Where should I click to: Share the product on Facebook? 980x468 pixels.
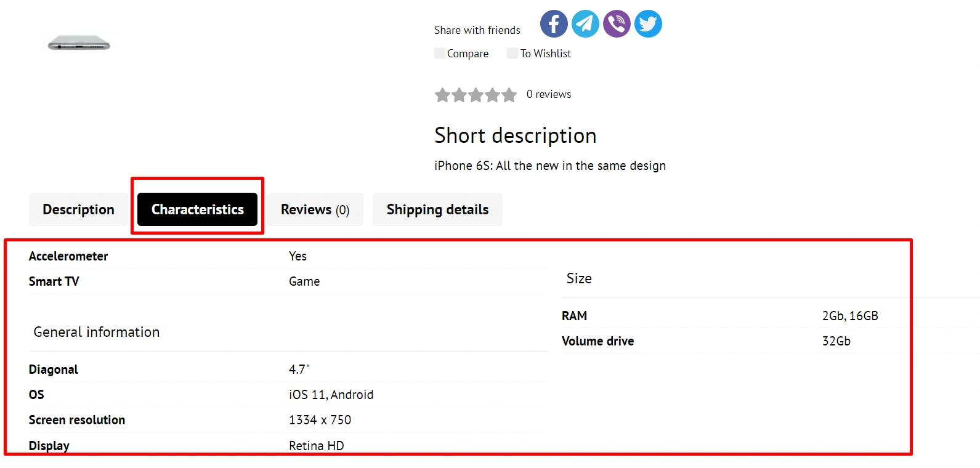click(554, 24)
